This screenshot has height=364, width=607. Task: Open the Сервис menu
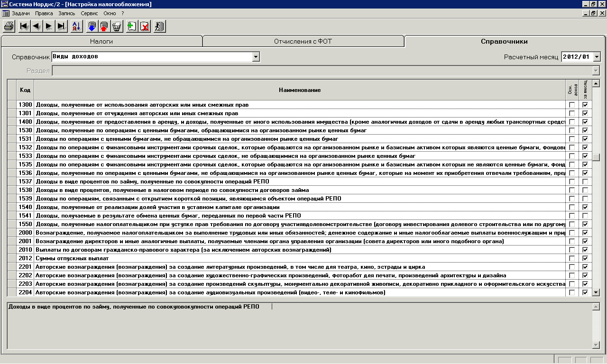pyautogui.click(x=89, y=13)
